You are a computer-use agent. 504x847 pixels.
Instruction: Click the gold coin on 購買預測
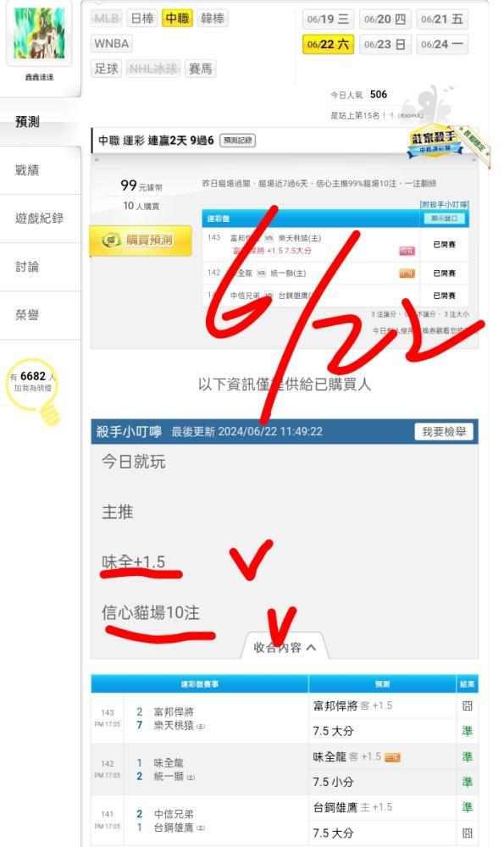(111, 240)
